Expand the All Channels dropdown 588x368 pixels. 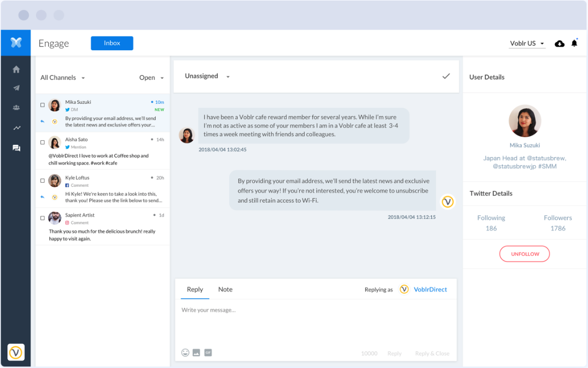coord(63,78)
